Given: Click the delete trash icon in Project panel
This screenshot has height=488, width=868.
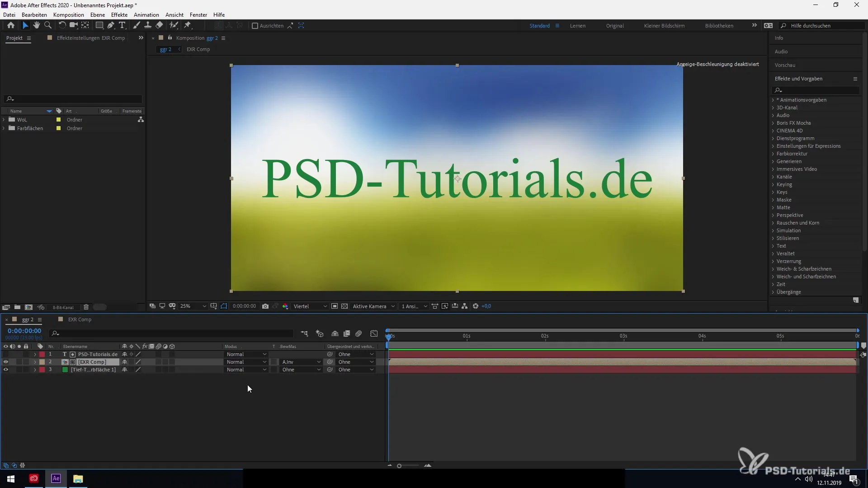Looking at the screenshot, I should [86, 307].
